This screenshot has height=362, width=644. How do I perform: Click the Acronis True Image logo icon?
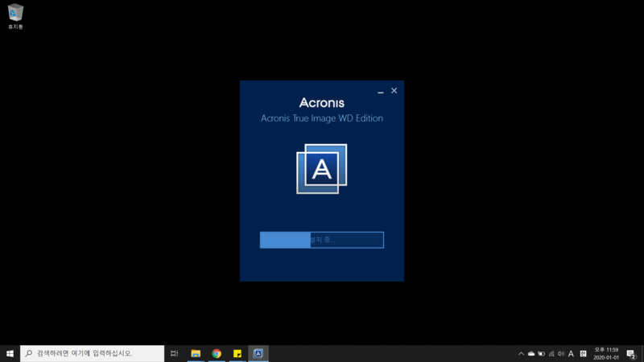pyautogui.click(x=321, y=169)
